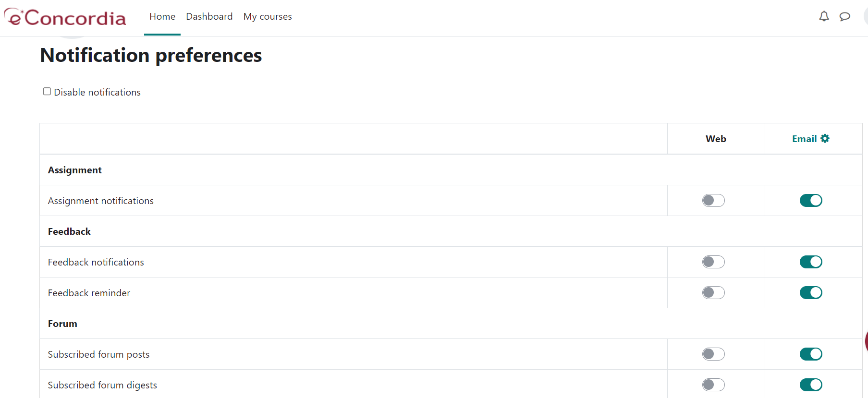
Task: Enable Web toggle for Assignment notifications
Action: point(713,200)
